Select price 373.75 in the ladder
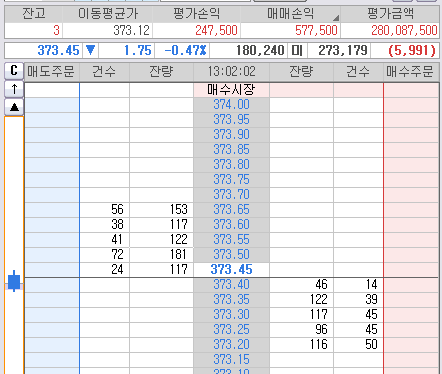Viewport: 442px width, 374px height. 231,180
